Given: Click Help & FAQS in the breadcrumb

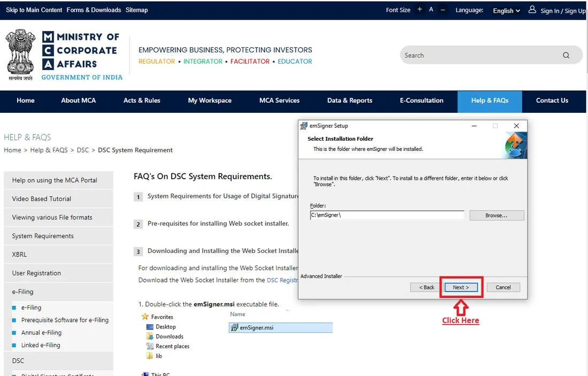Looking at the screenshot, I should coord(49,150).
